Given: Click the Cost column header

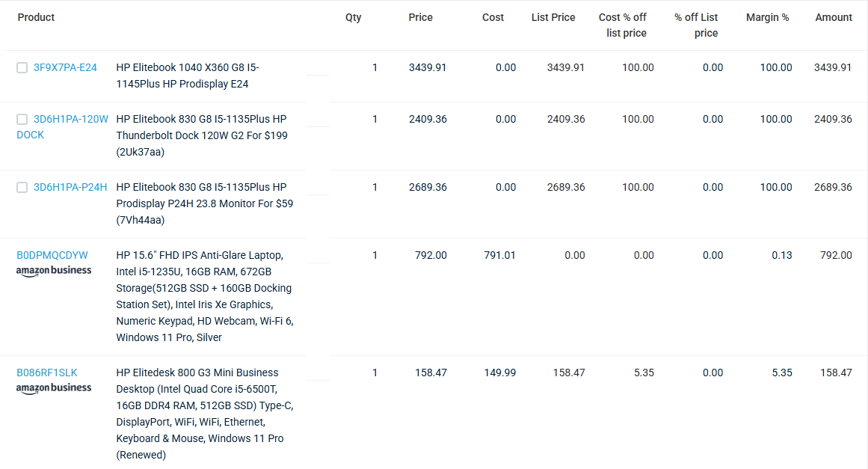Looking at the screenshot, I should click(x=493, y=18).
